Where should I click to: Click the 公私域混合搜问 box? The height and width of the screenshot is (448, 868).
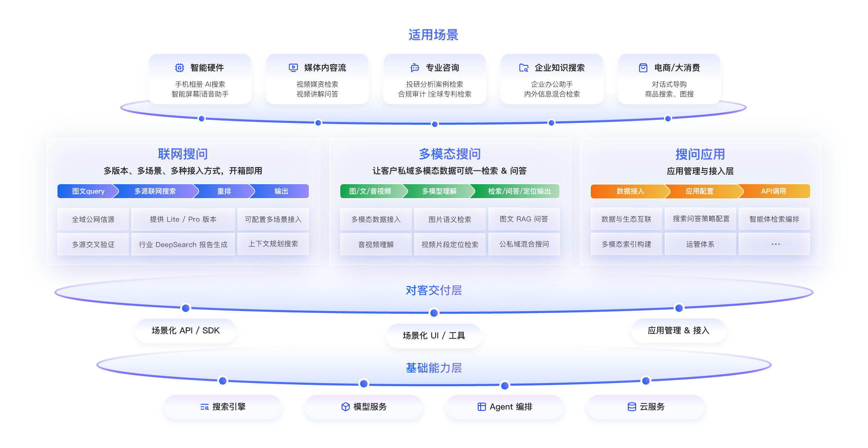tap(524, 244)
